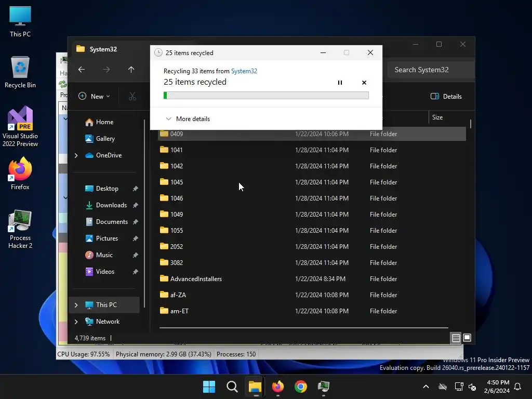Open the Windows Start menu
The image size is (532, 399).
point(209,387)
